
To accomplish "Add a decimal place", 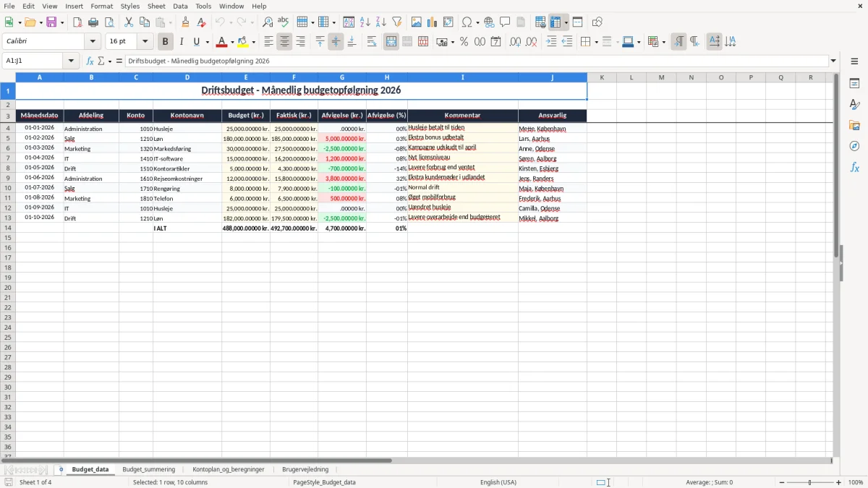I will 515,42.
